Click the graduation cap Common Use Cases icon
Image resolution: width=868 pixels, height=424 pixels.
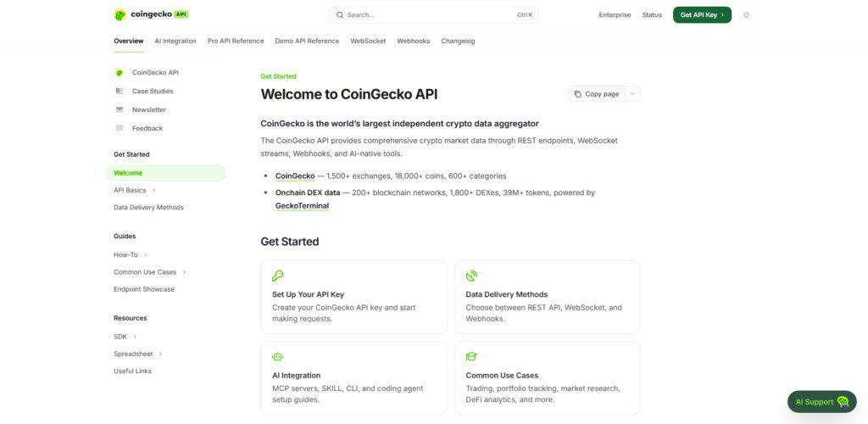[x=471, y=356]
